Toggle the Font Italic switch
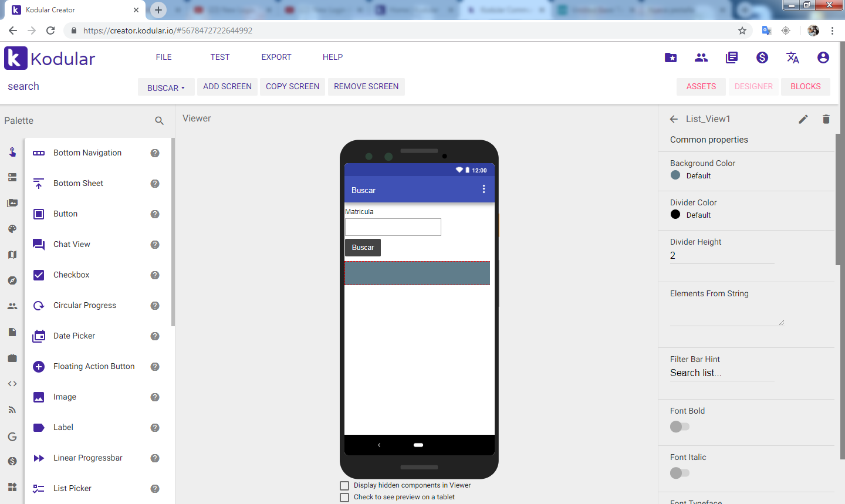The width and height of the screenshot is (845, 504). (680, 473)
